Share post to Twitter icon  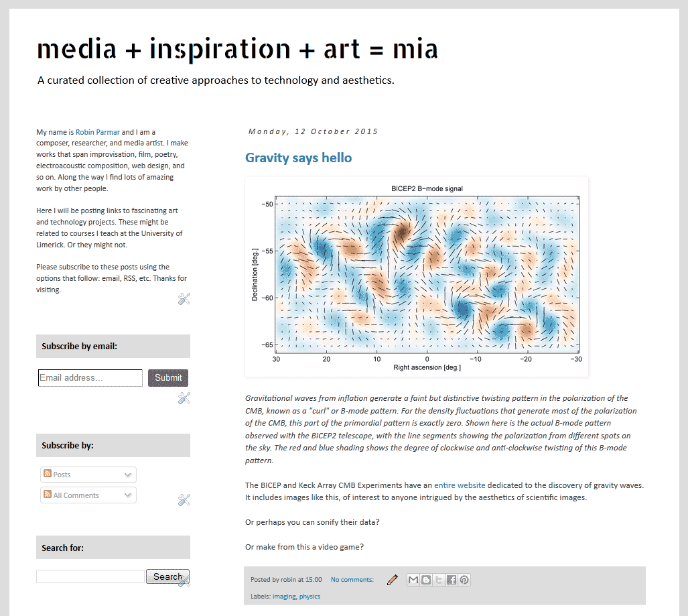point(438,580)
